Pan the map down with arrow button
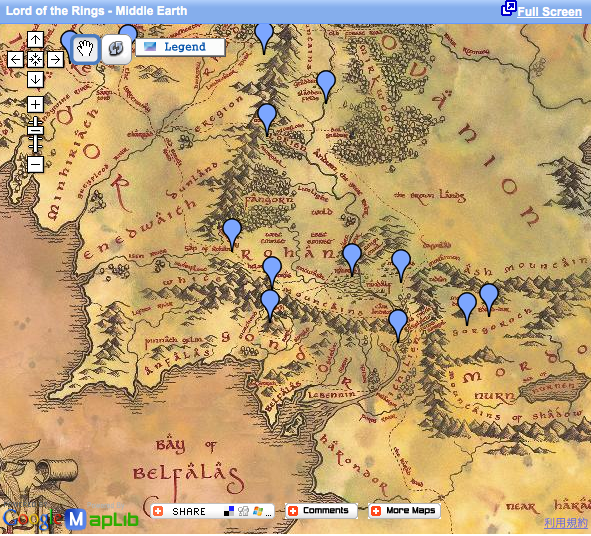591x536 pixels. pos(35,80)
